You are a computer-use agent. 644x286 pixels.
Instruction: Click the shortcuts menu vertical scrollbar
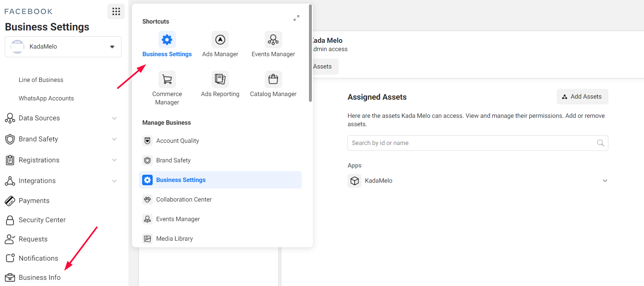310,53
